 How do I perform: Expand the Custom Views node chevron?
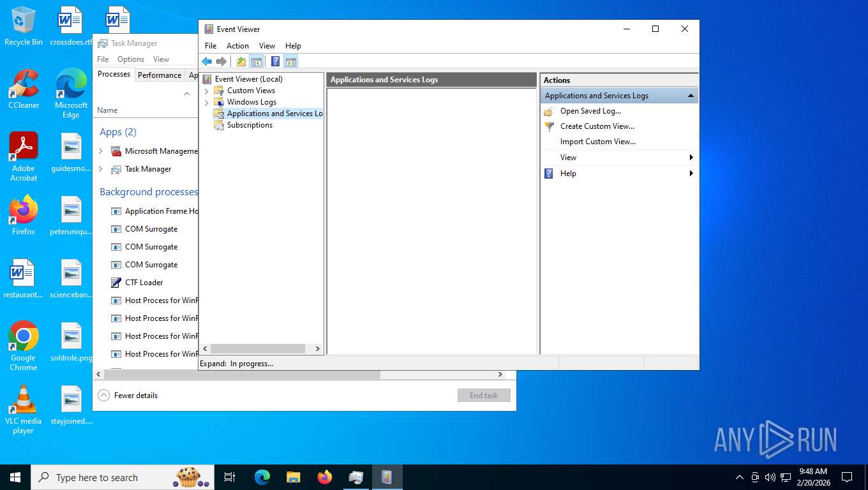(207, 91)
